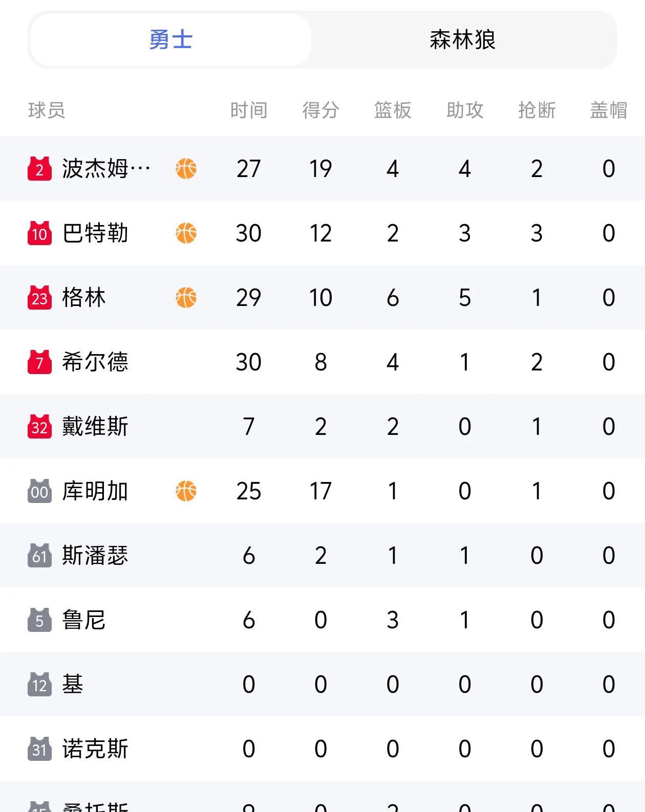The width and height of the screenshot is (645, 812).
Task: Tap the red number 10 jersey icon
Action: (39, 233)
